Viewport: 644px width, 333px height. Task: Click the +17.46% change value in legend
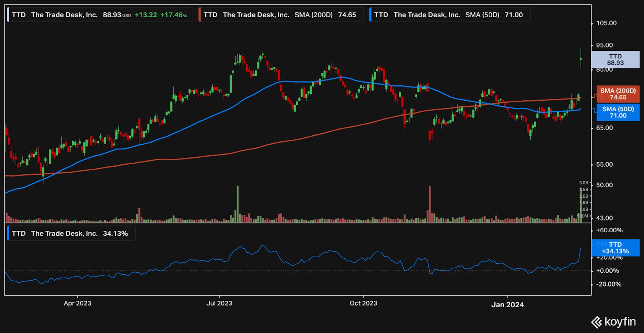tap(173, 15)
